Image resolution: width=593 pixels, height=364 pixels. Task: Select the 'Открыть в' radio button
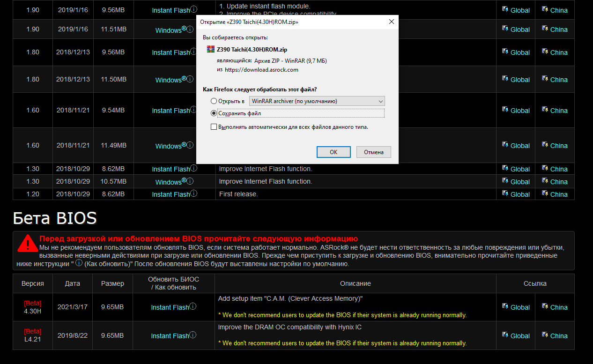pyautogui.click(x=214, y=101)
